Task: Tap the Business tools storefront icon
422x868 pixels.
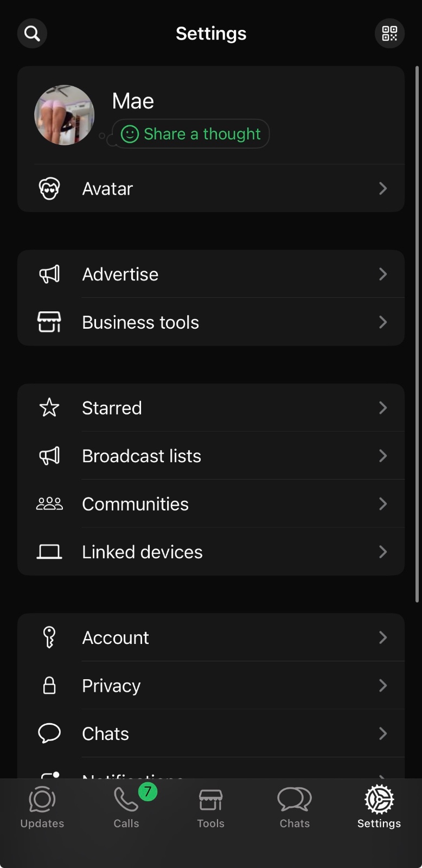Action: pos(49,322)
